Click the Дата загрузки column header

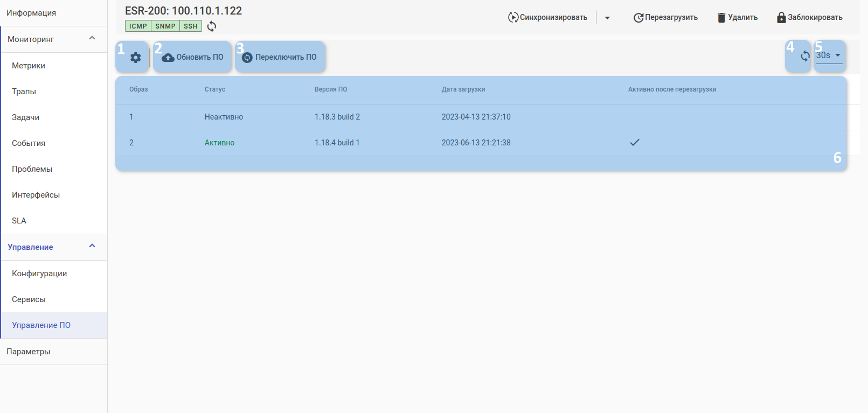[x=463, y=89]
